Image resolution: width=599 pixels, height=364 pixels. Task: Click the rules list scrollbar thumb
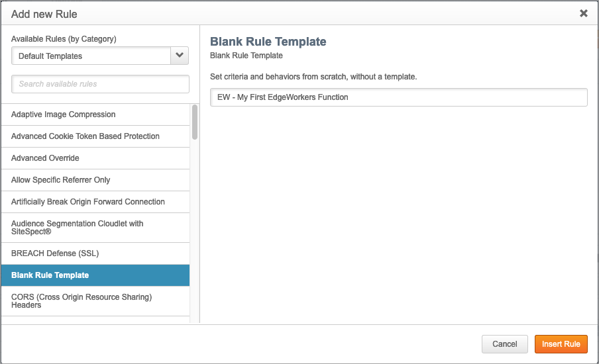(x=195, y=122)
